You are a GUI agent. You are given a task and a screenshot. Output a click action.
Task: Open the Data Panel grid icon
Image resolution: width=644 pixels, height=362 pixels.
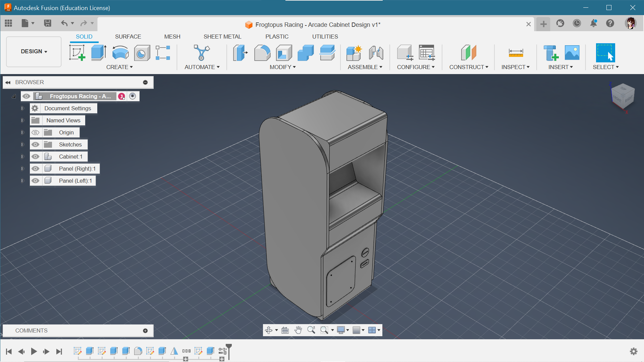[x=8, y=23]
